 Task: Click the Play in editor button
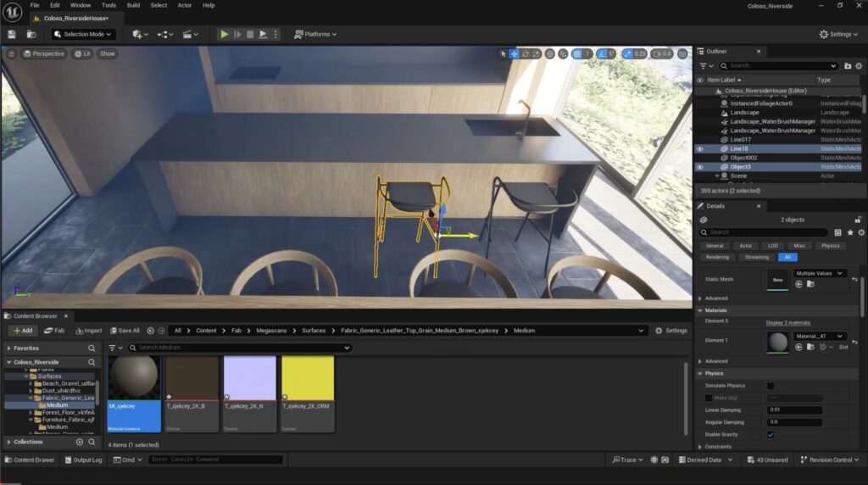point(224,34)
